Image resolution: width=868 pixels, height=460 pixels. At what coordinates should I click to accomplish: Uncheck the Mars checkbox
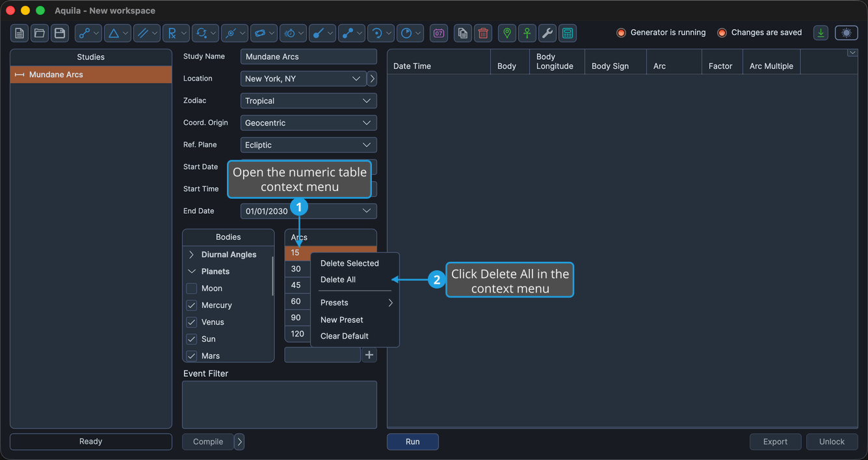192,356
